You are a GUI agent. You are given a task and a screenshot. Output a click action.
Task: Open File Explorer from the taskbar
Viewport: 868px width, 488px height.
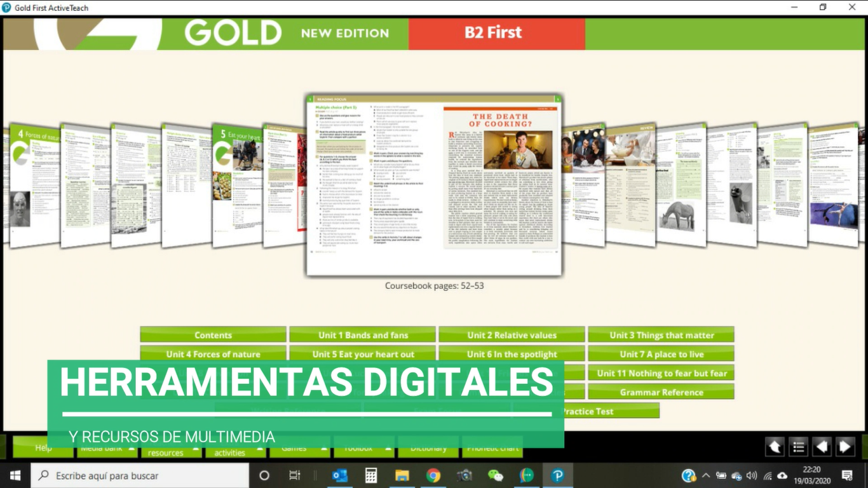402,475
